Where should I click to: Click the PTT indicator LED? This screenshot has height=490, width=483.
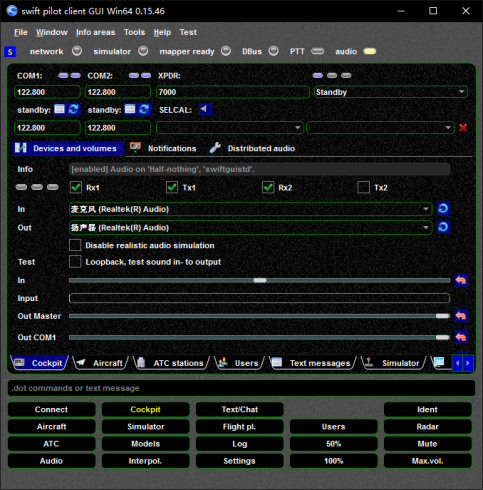pyautogui.click(x=318, y=51)
